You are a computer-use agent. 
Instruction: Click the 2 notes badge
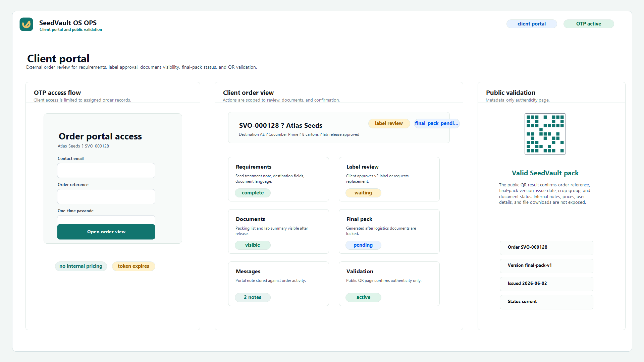(x=253, y=297)
